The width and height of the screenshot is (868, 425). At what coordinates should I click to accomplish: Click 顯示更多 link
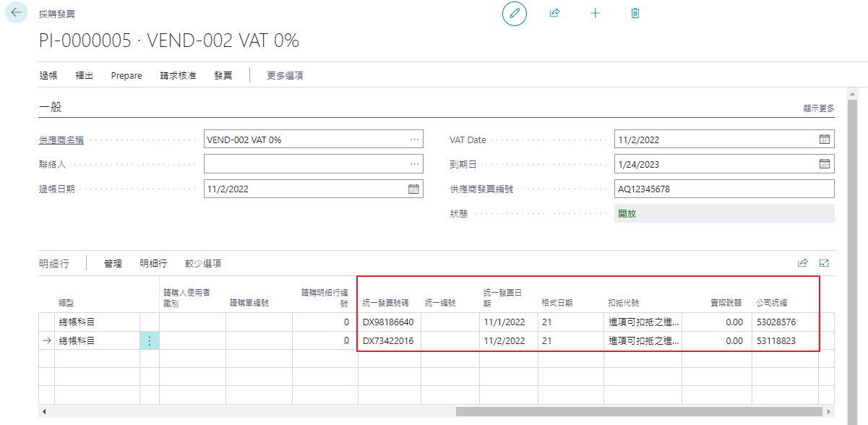(819, 108)
